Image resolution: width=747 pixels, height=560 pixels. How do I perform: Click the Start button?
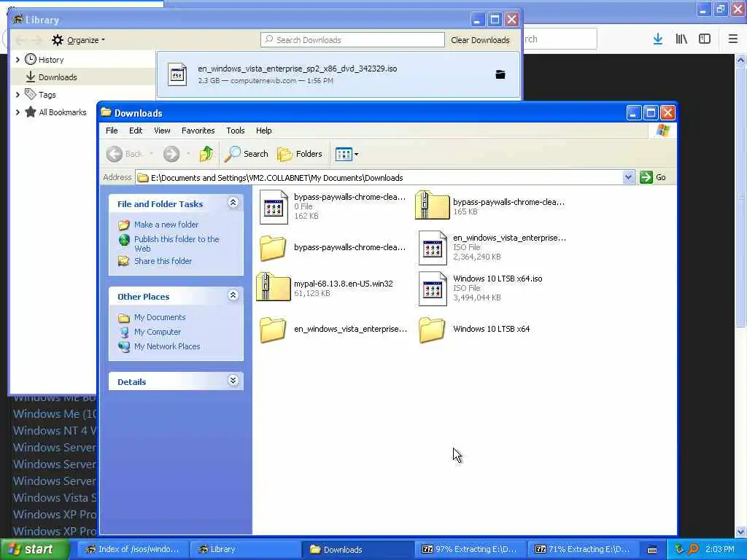[x=34, y=550]
